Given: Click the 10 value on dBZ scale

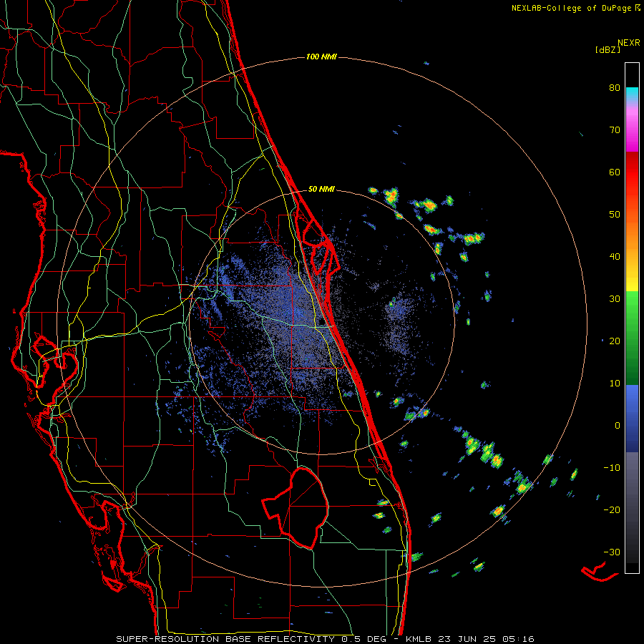Looking at the screenshot, I should click(615, 384).
